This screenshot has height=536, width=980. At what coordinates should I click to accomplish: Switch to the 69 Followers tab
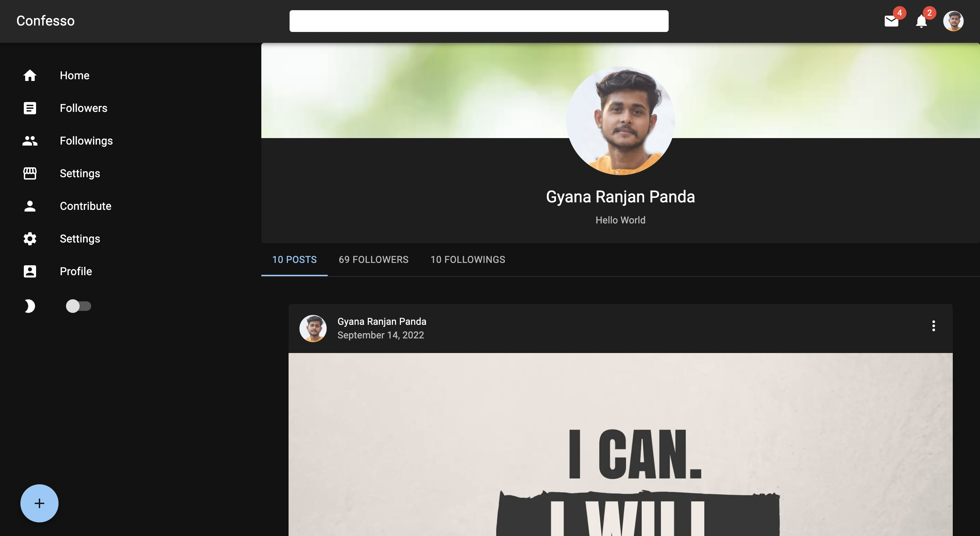tap(373, 259)
